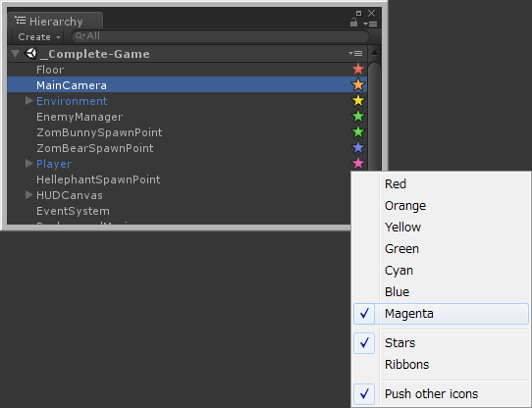Open the _Complete-Game scene options menu

[x=355, y=54]
